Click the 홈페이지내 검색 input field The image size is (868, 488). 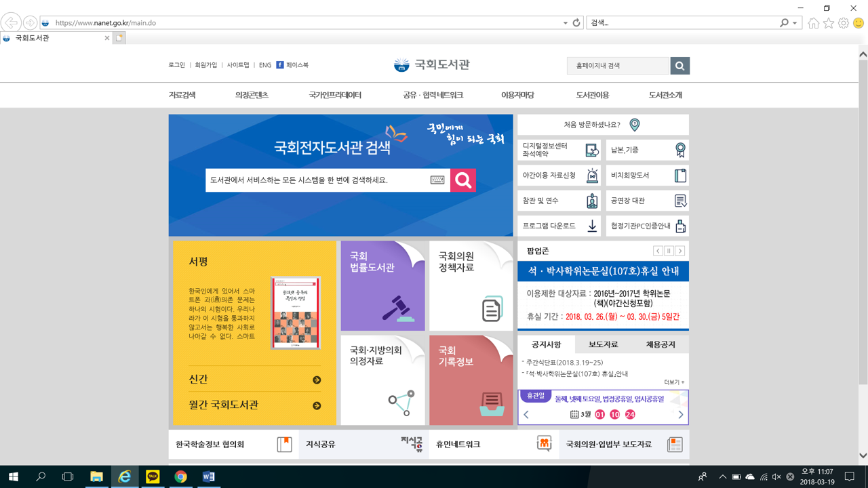coord(618,66)
